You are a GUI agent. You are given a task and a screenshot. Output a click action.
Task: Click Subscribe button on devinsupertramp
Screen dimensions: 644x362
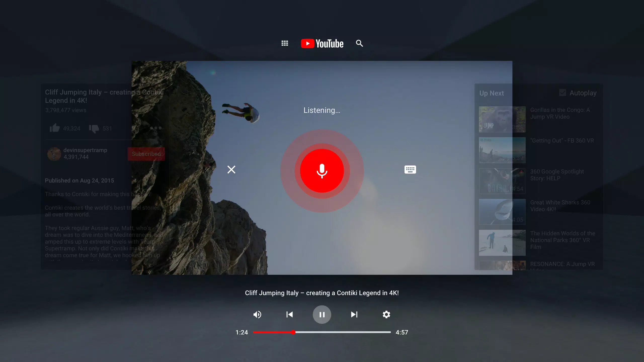click(146, 153)
